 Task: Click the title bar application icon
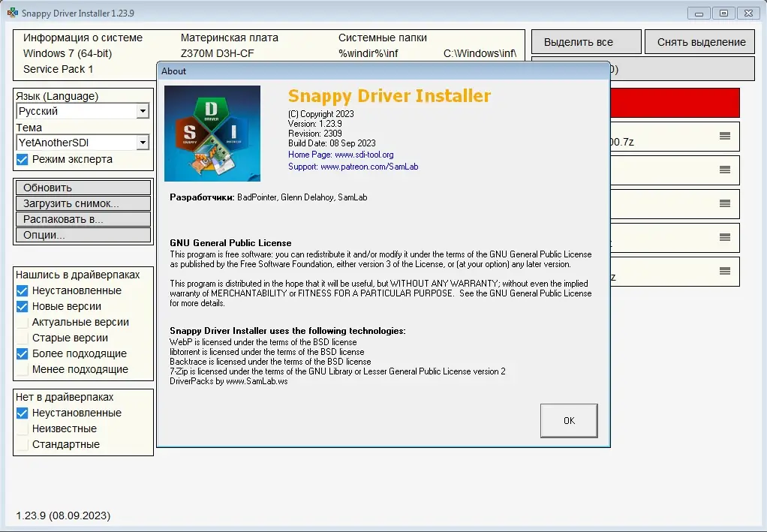(x=12, y=13)
